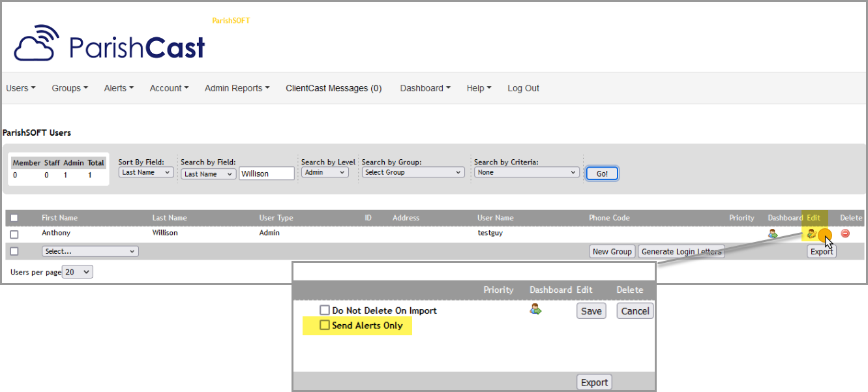Screen dimensions: 868x392
Task: Click the ParishCast cloud logo
Action: 38,43
